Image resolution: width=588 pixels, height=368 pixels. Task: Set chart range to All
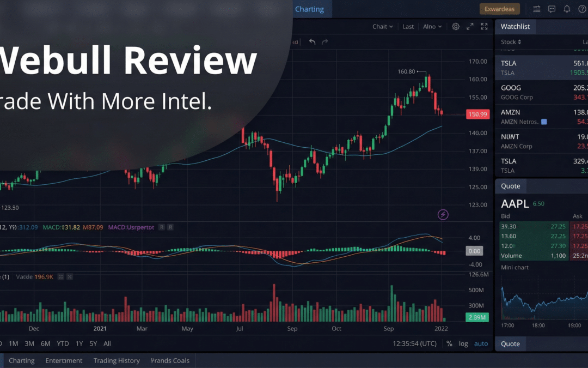click(x=107, y=343)
